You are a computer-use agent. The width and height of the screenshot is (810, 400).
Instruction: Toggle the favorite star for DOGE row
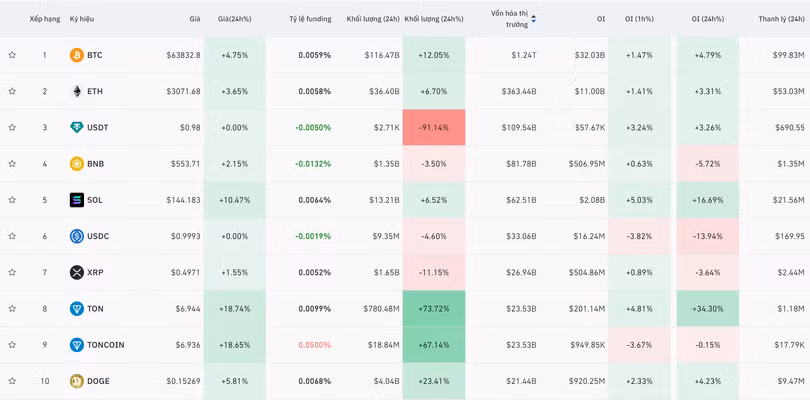click(x=12, y=381)
